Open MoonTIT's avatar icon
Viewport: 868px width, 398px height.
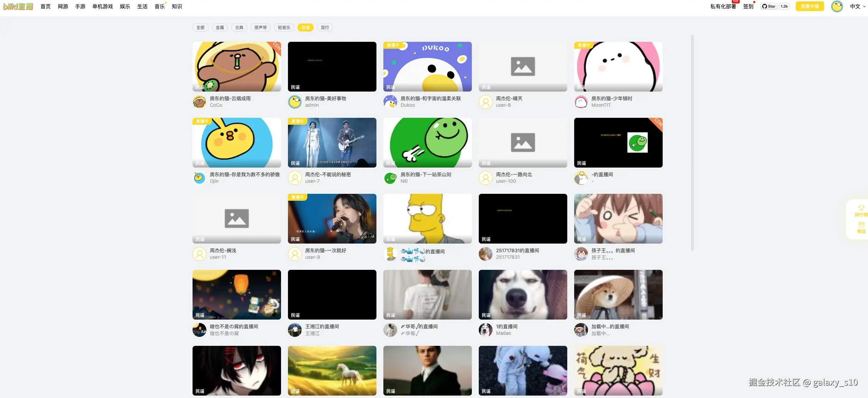click(x=581, y=102)
